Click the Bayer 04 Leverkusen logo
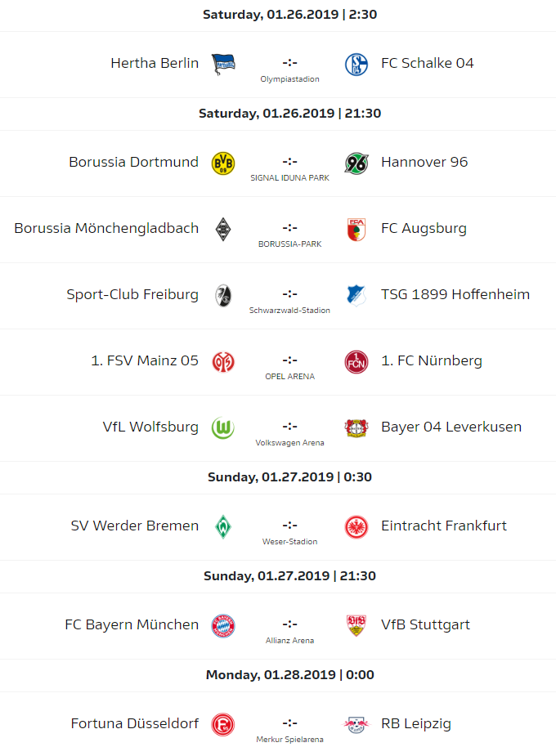The width and height of the screenshot is (556, 756). tap(356, 427)
